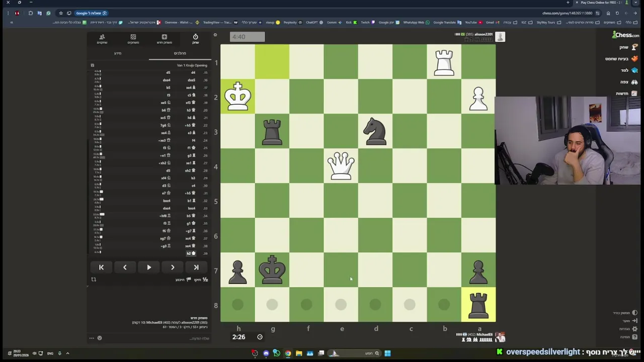Open the Learn item in right sidebar

(x=628, y=70)
